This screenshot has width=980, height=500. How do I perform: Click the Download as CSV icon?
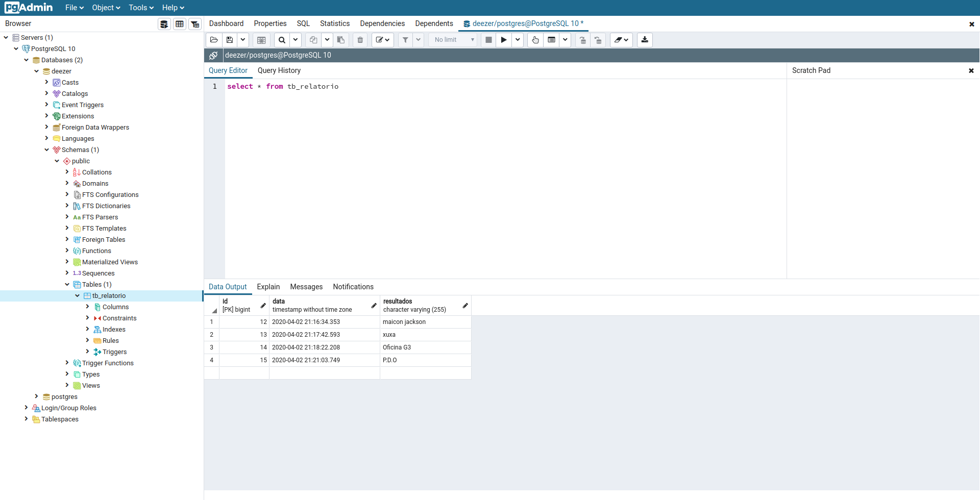tap(645, 40)
